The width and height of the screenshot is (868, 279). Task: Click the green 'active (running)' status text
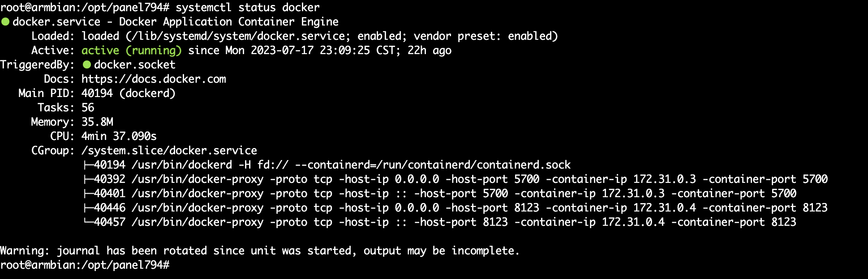click(132, 51)
